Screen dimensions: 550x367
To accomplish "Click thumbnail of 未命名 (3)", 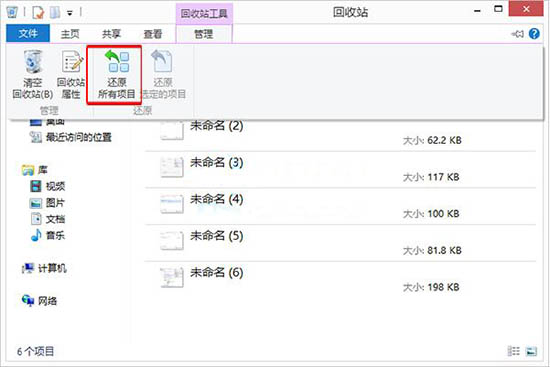I will [172, 167].
